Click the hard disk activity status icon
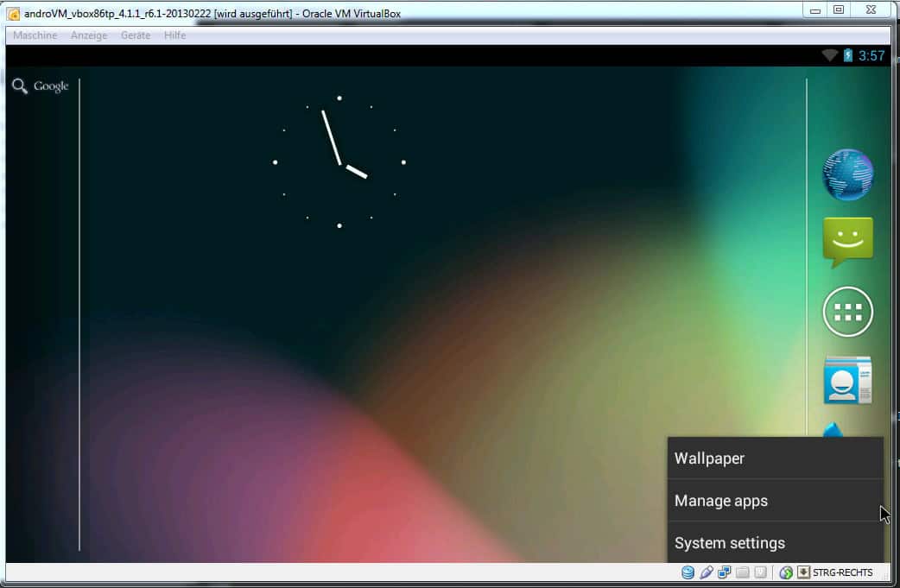 [688, 572]
